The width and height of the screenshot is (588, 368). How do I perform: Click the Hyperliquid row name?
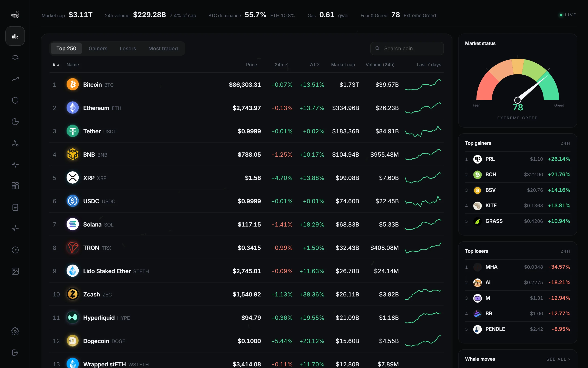click(99, 318)
